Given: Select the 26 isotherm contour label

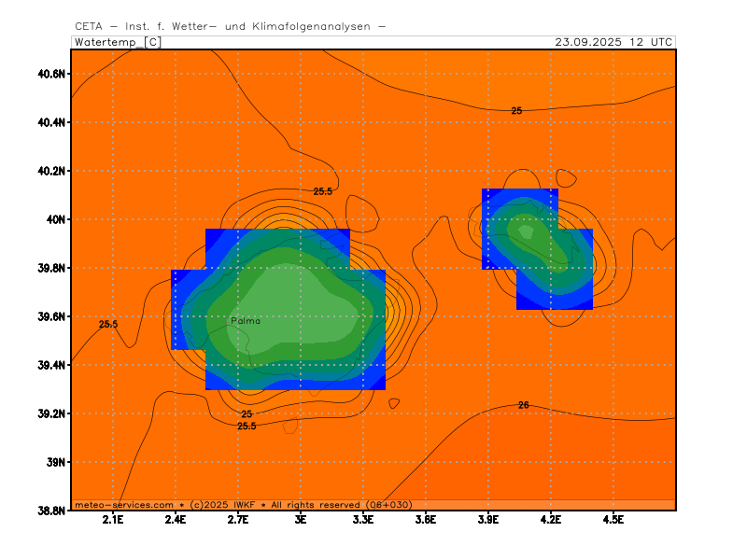Looking at the screenshot, I should coord(523,405).
